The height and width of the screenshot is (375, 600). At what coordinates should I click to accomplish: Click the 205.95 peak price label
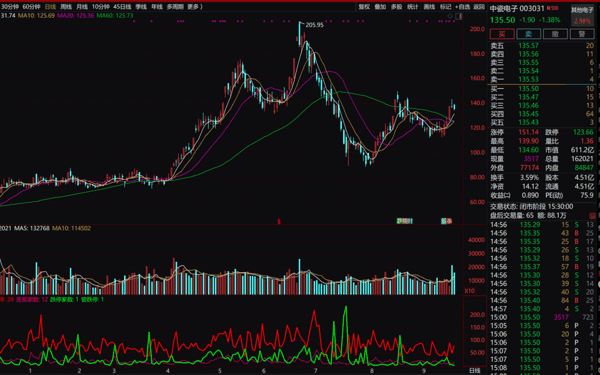point(315,25)
